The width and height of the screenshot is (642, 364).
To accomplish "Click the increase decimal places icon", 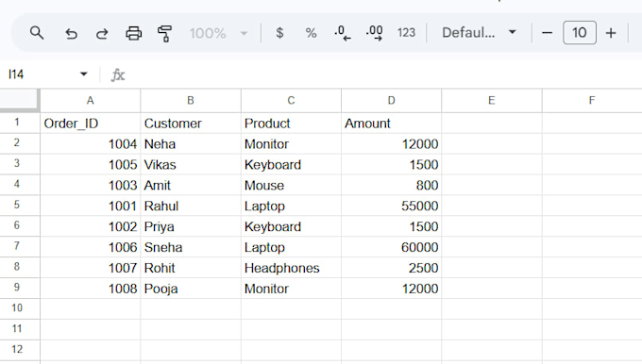I will click(374, 33).
